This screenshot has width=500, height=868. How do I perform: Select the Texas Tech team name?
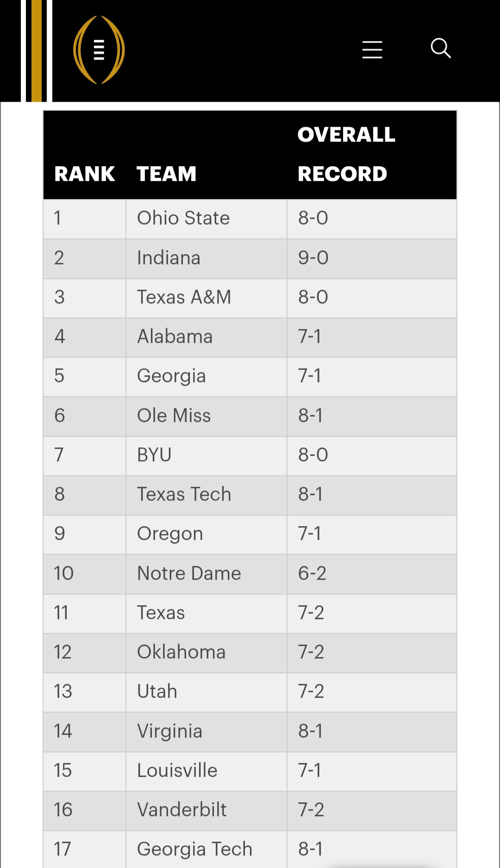184,494
